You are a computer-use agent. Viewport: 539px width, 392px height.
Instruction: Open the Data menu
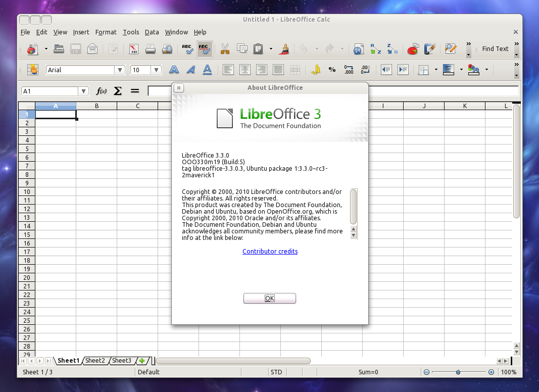pyautogui.click(x=152, y=32)
